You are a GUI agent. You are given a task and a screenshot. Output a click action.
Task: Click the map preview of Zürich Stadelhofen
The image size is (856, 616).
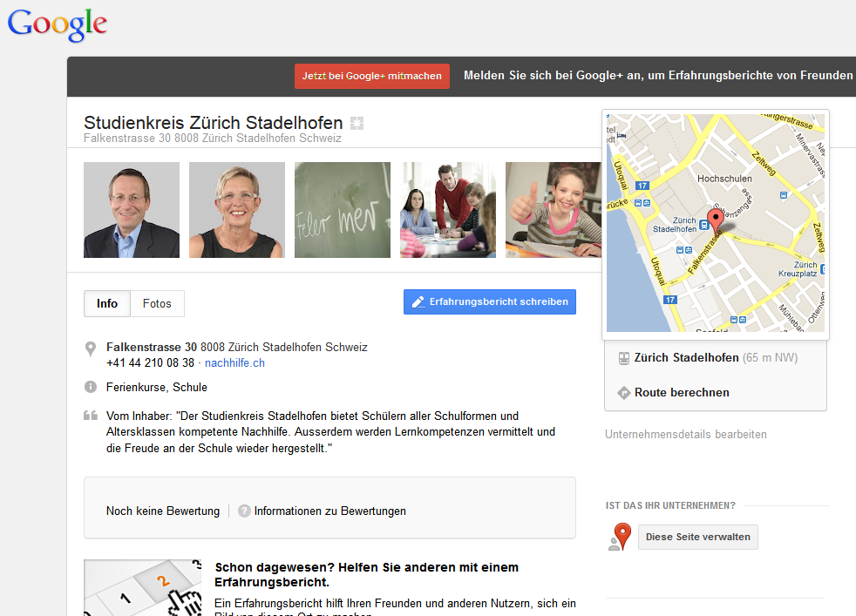(716, 222)
